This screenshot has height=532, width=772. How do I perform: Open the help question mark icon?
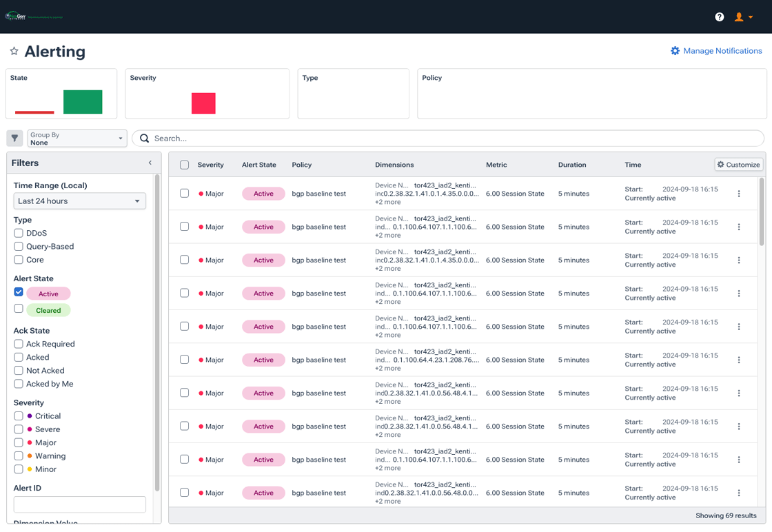[x=719, y=16]
